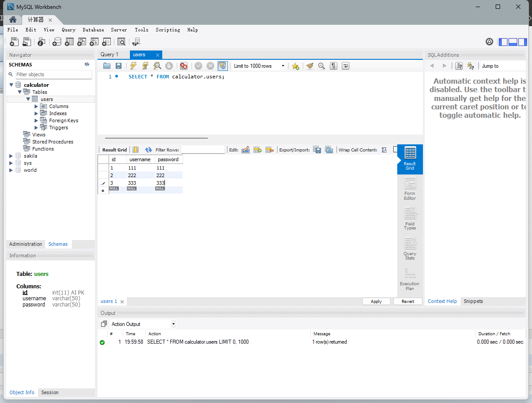
Task: Toggle the auto-commit mode button
Action: (223, 66)
